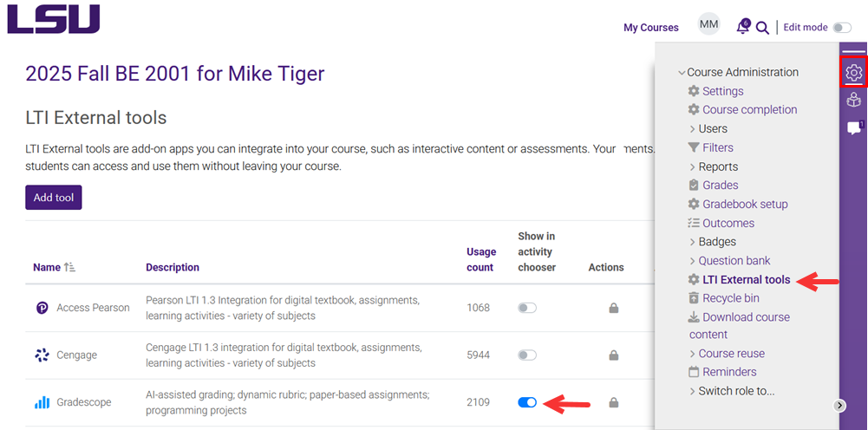Click the Cengage tool name
Screen dimensions: 868x430
pyautogui.click(x=76, y=355)
